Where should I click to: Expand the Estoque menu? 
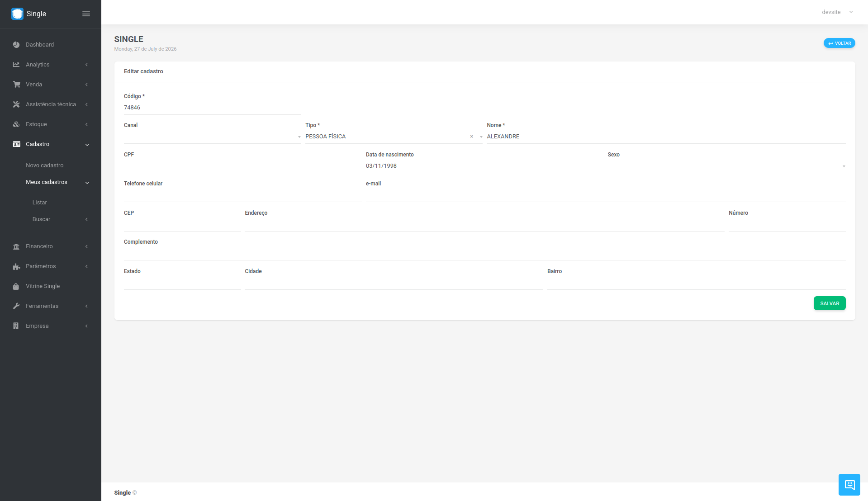[x=51, y=124]
